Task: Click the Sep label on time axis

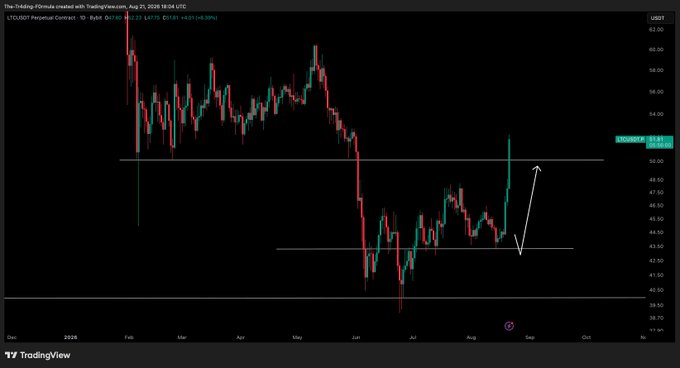Action: point(530,337)
